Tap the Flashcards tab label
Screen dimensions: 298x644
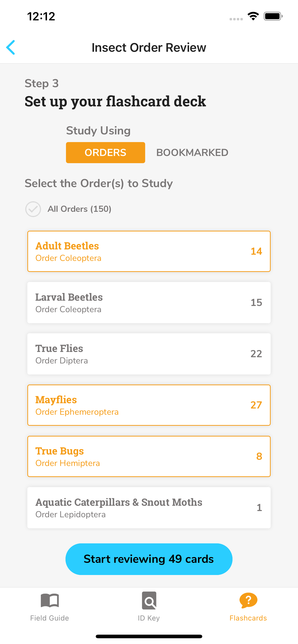pos(248,618)
